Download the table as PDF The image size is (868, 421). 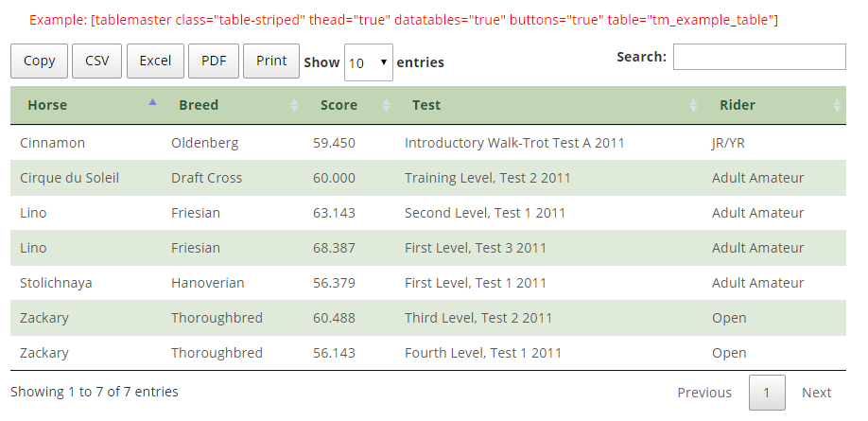pyautogui.click(x=214, y=61)
